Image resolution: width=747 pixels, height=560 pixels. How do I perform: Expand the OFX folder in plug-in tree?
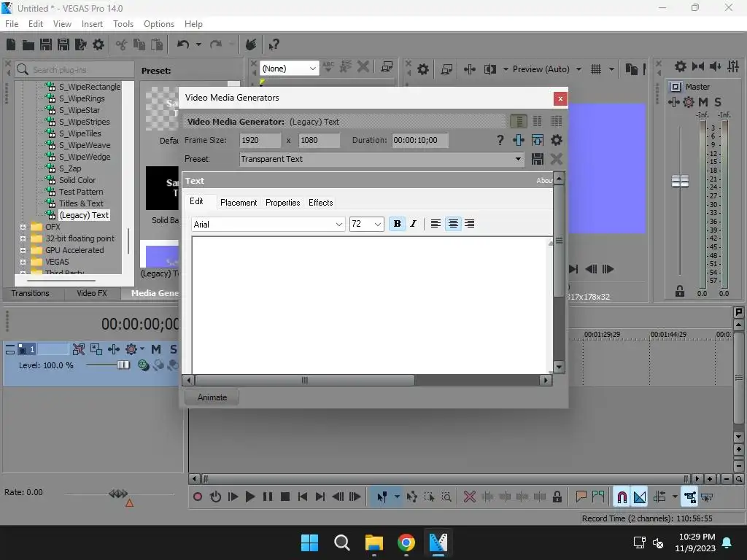click(23, 227)
